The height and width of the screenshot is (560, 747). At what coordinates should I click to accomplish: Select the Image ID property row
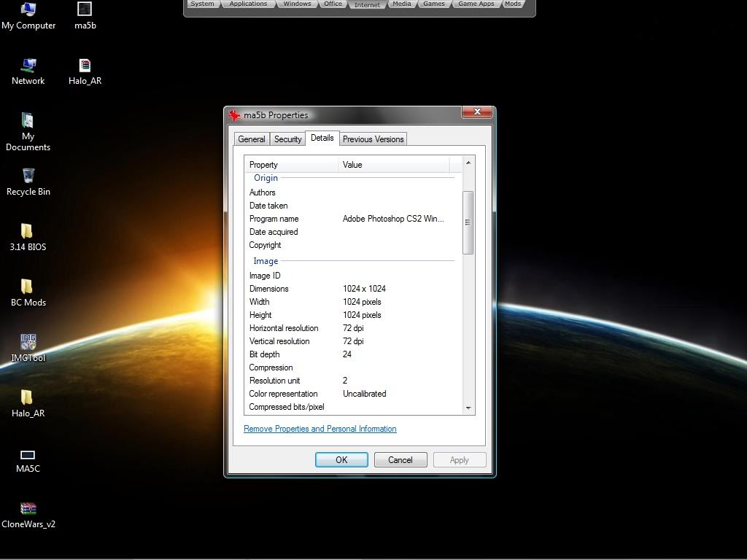tap(352, 276)
